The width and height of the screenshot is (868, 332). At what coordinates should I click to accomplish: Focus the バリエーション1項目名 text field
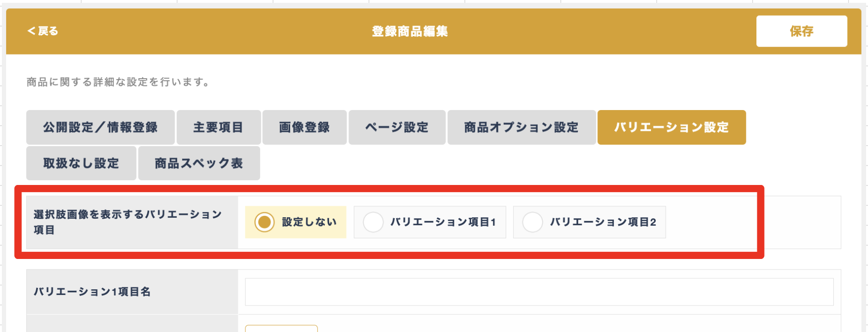[x=539, y=292]
